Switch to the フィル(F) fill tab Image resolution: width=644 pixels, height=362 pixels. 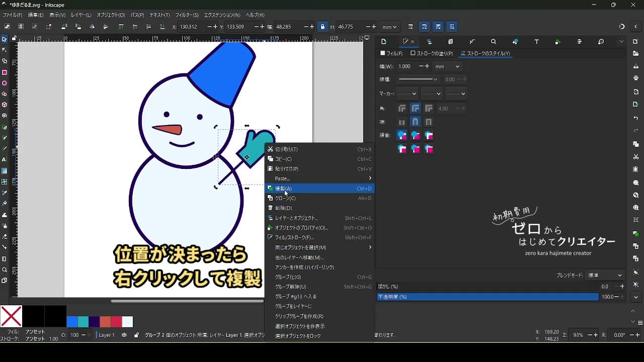click(x=391, y=53)
